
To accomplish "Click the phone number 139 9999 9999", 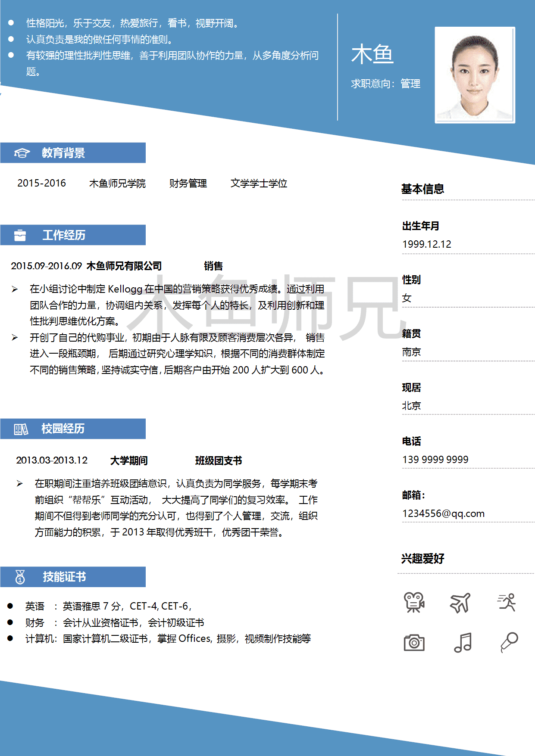I will (x=435, y=460).
